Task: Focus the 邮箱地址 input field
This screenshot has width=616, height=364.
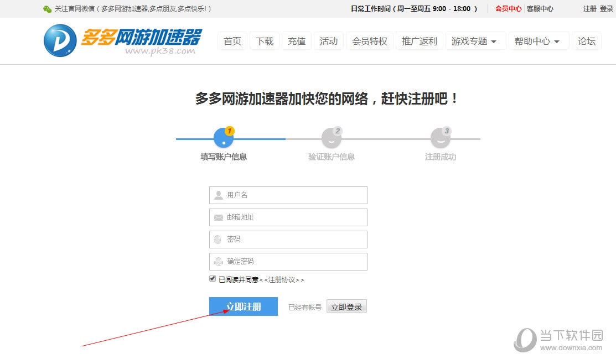Action: (x=288, y=217)
